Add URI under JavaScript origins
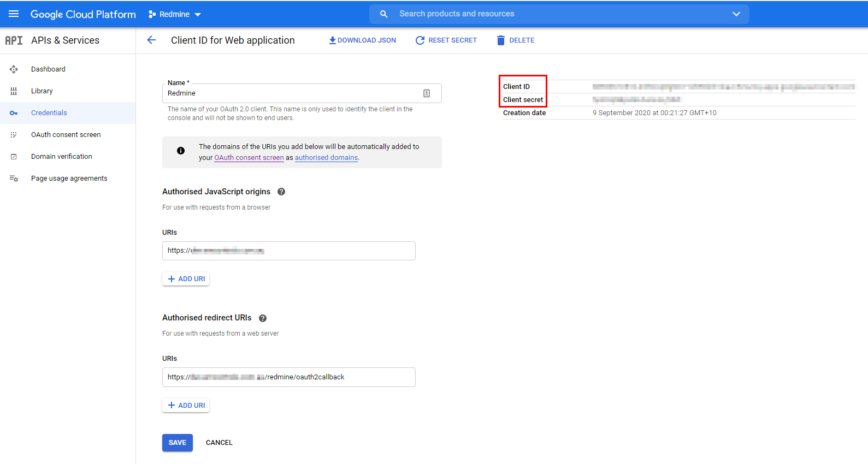The height and width of the screenshot is (464, 868). pos(186,279)
